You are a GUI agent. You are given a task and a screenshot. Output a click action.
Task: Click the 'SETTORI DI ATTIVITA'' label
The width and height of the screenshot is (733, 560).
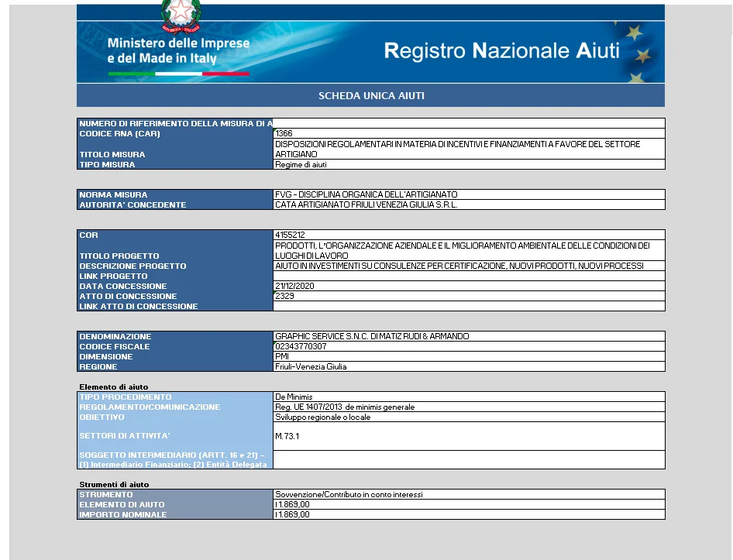(125, 435)
